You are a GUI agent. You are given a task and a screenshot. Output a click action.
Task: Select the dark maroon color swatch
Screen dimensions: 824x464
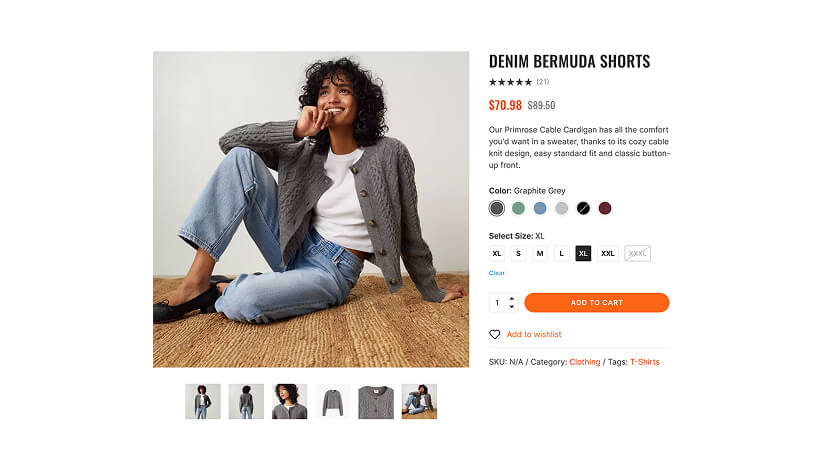pyautogui.click(x=605, y=208)
